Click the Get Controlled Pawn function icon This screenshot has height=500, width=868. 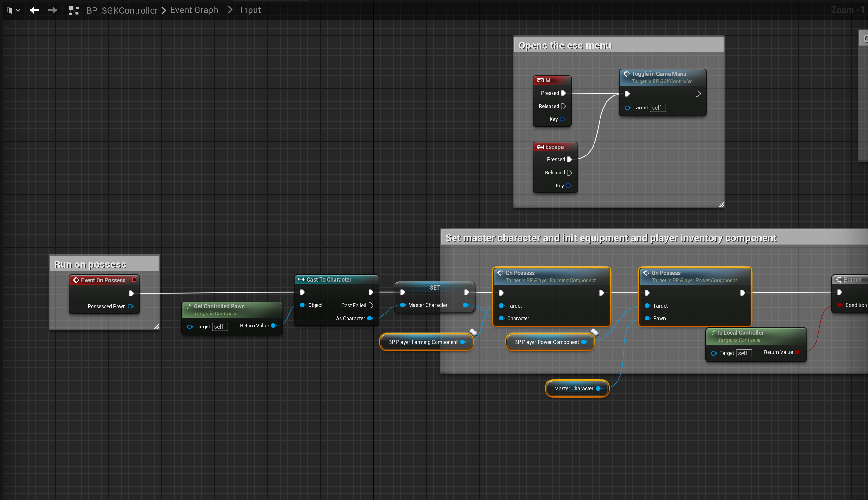coord(189,306)
